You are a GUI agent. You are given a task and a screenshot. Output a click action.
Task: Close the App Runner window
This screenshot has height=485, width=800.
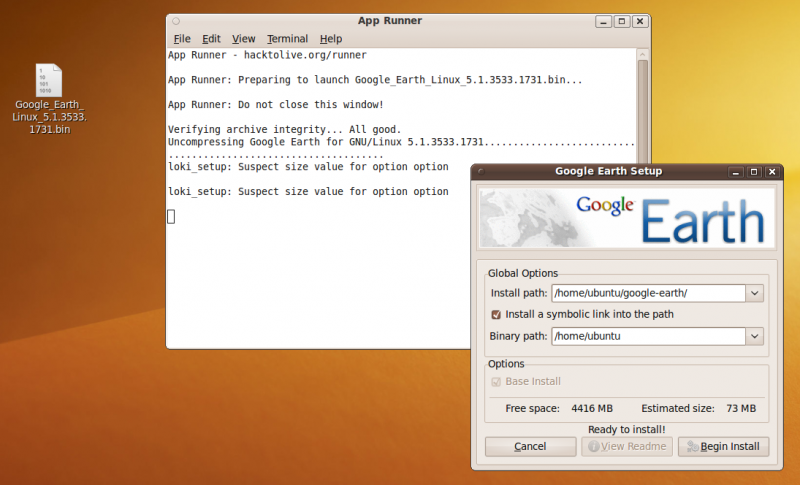pyautogui.click(x=640, y=21)
